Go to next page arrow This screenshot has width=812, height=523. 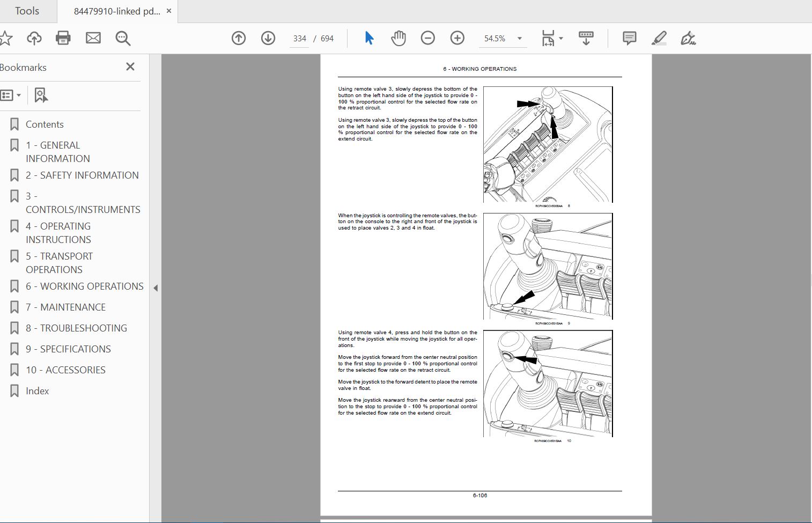[268, 38]
